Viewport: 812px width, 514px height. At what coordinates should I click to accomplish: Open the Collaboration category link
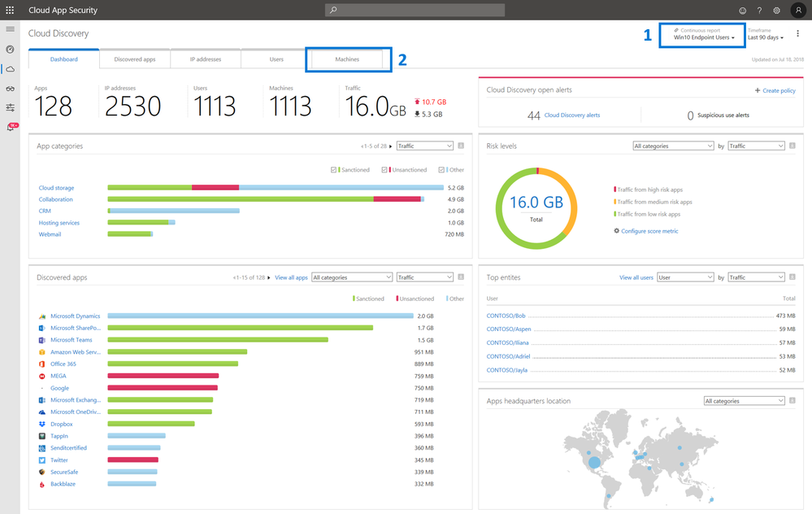point(56,199)
